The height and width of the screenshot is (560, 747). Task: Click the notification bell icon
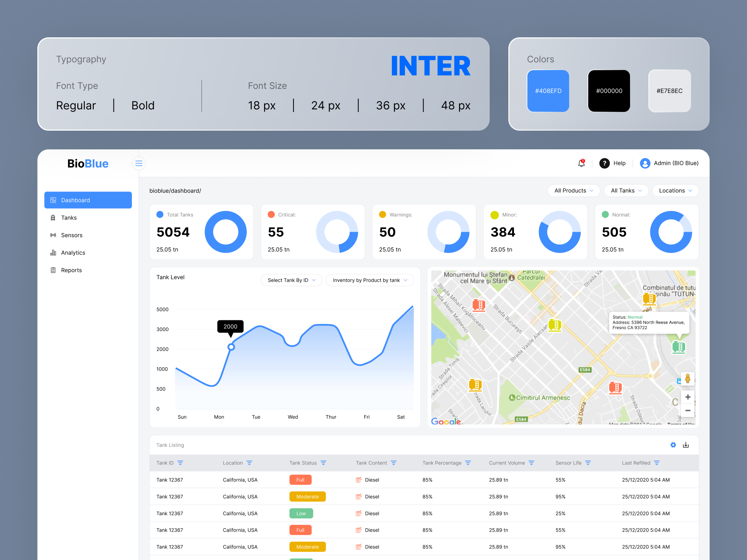point(581,163)
